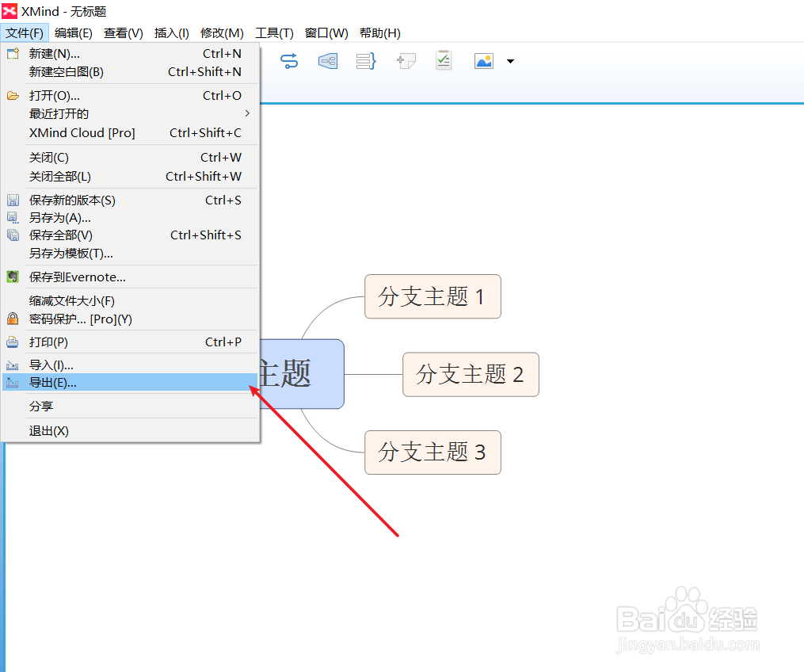This screenshot has width=804, height=672.
Task: Apply a Boundary using the toolbar icon
Action: [327, 61]
